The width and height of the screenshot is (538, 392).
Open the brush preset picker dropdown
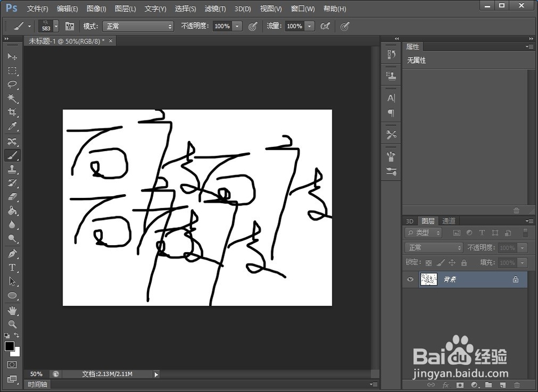(x=56, y=26)
